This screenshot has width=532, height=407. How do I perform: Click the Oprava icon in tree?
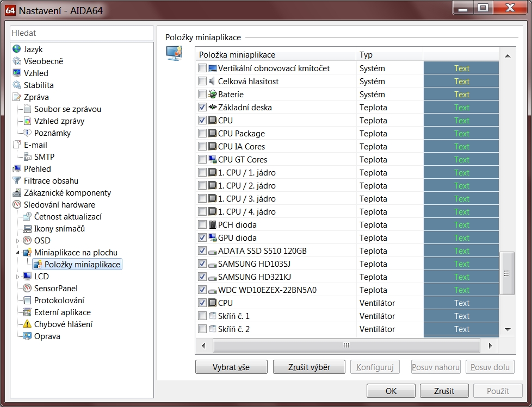[x=27, y=336]
